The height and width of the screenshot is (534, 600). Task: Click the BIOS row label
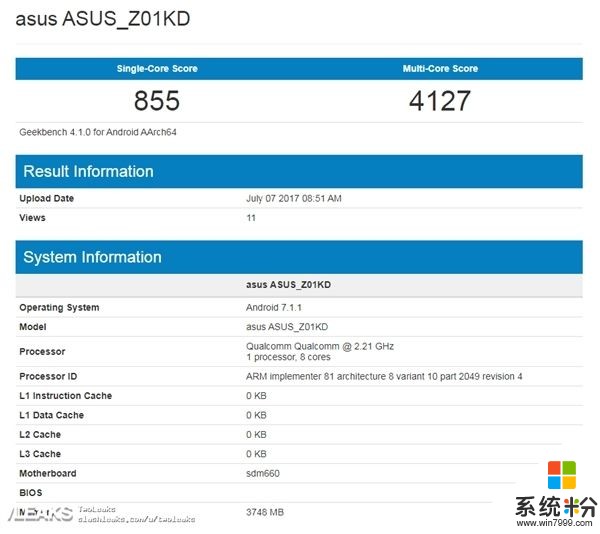tap(31, 493)
